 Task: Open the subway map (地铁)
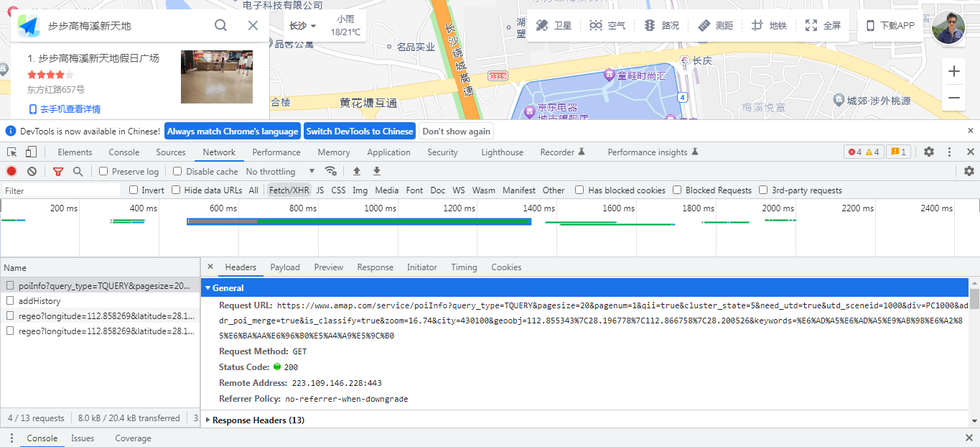pyautogui.click(x=769, y=25)
